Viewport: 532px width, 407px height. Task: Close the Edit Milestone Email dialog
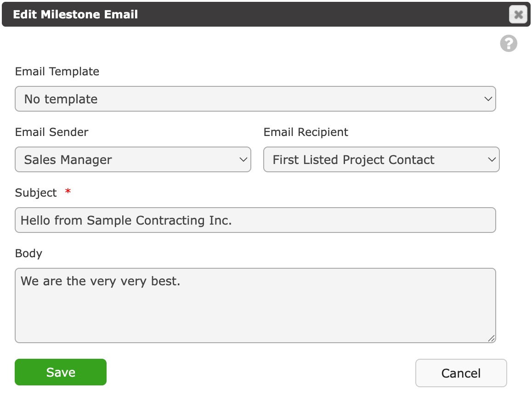point(518,15)
